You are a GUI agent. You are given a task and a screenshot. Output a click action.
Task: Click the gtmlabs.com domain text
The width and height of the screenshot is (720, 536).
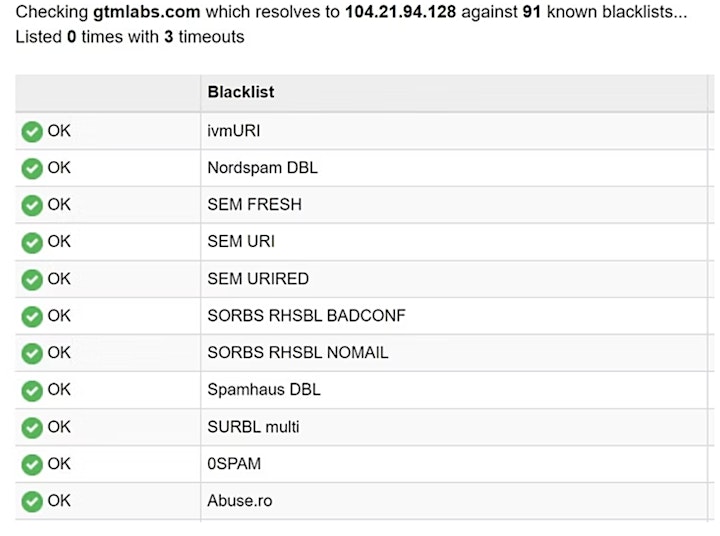pos(146,12)
